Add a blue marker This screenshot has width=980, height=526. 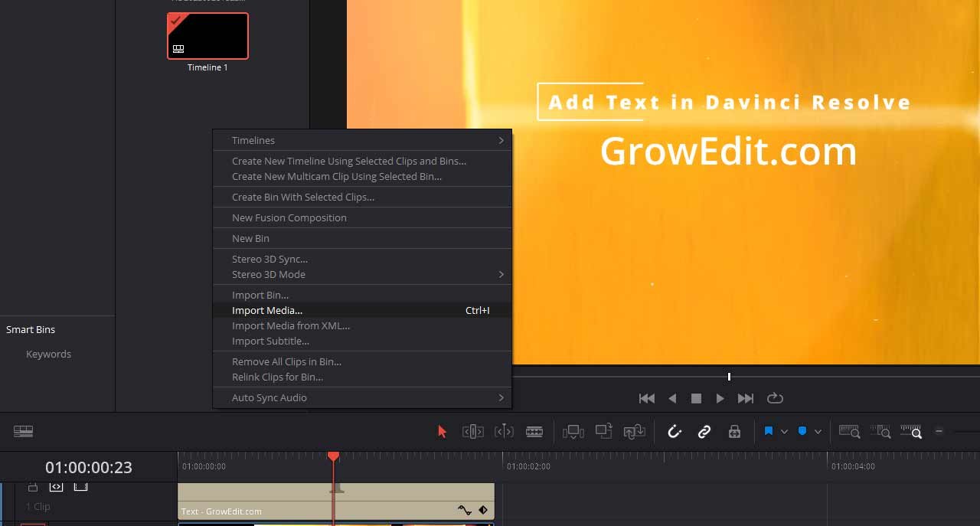802,431
